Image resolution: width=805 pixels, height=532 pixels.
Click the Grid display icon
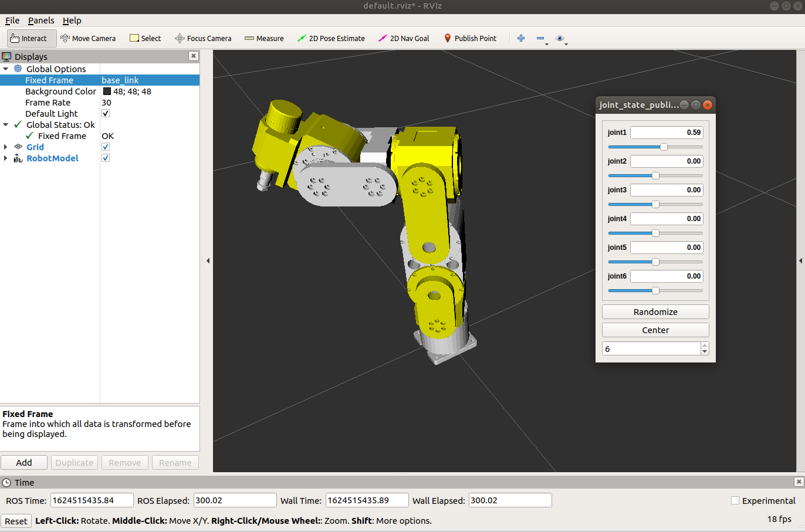[x=18, y=147]
